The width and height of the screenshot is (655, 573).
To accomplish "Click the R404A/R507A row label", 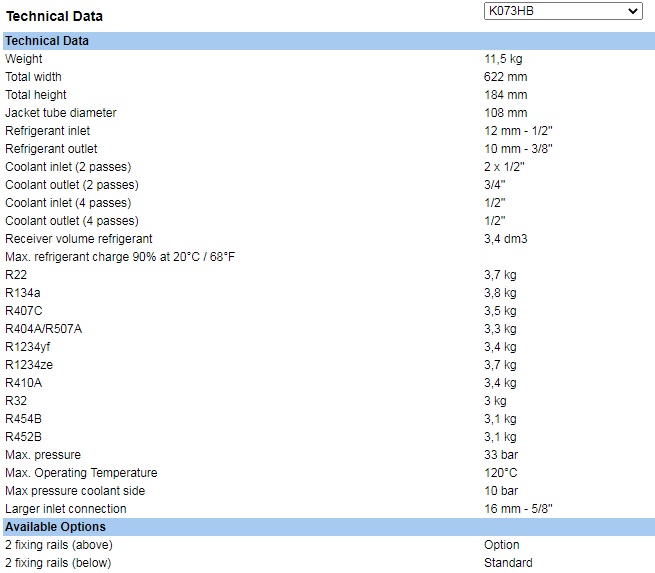I will [x=44, y=329].
